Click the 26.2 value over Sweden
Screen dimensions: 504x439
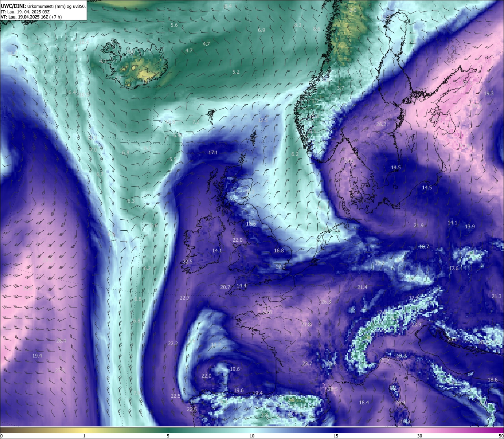coord(381,124)
